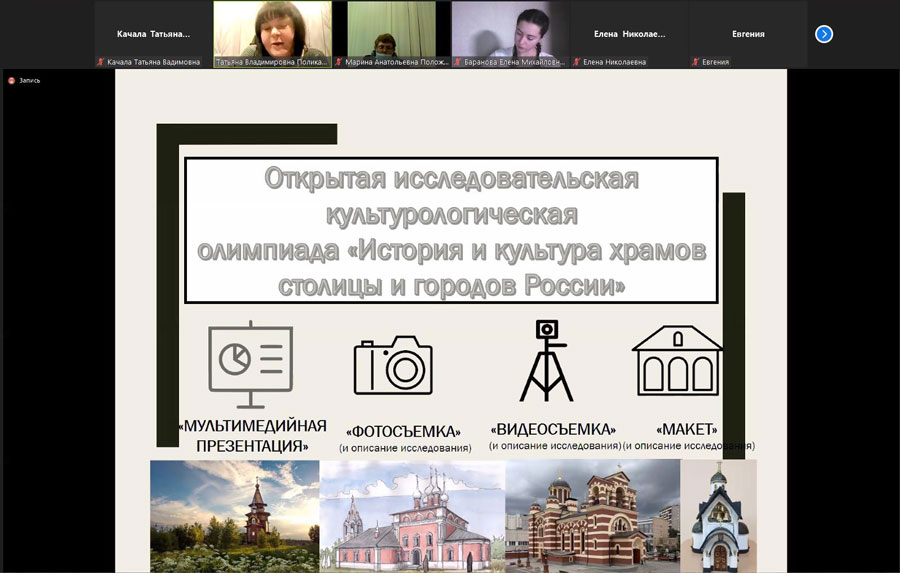Select Татьяна Владимировна's active video tile
This screenshot has width=900, height=573.
[x=272, y=30]
